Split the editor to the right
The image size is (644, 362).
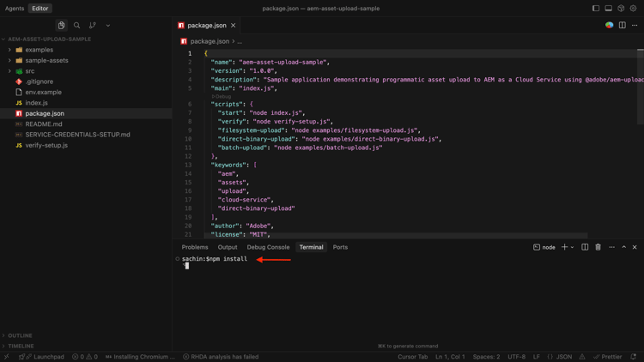coord(623,26)
